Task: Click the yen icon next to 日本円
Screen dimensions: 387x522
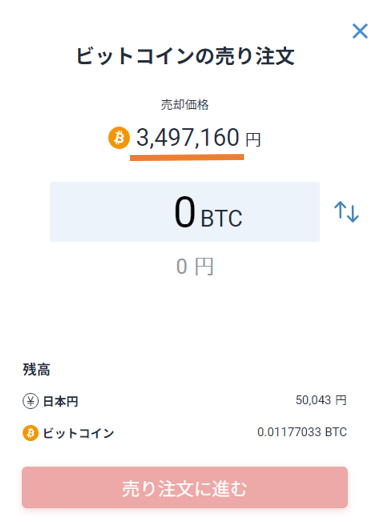Action: [31, 401]
